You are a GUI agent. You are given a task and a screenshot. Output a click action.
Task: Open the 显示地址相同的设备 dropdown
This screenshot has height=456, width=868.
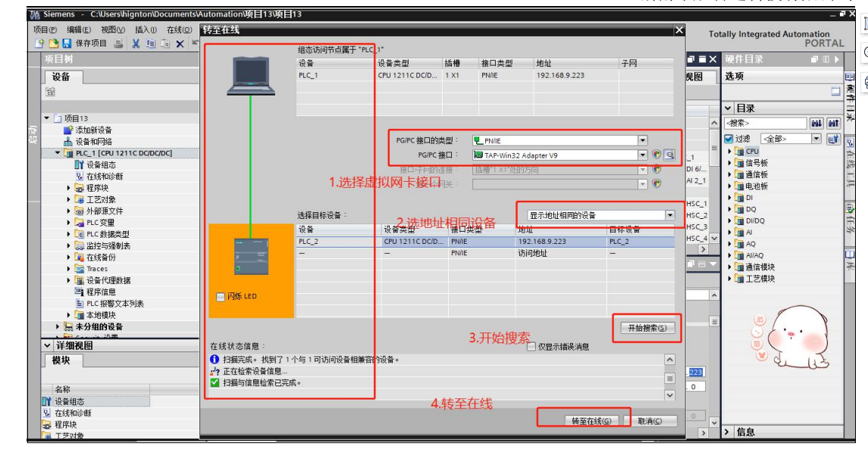pos(669,215)
